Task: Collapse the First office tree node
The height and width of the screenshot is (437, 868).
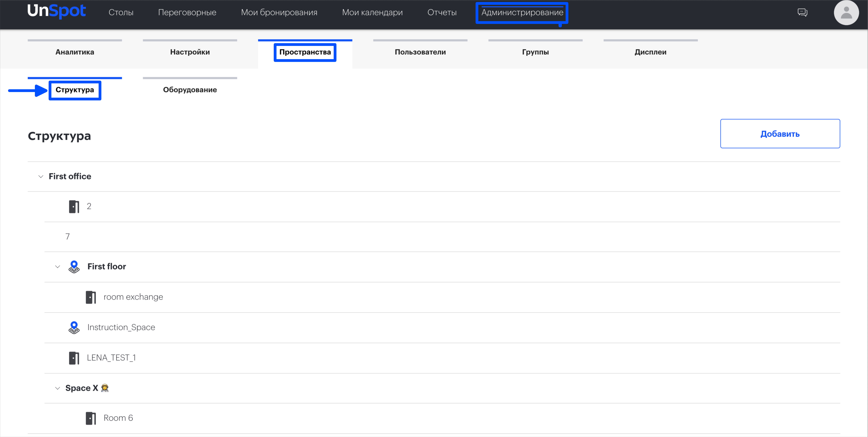Action: 41,177
